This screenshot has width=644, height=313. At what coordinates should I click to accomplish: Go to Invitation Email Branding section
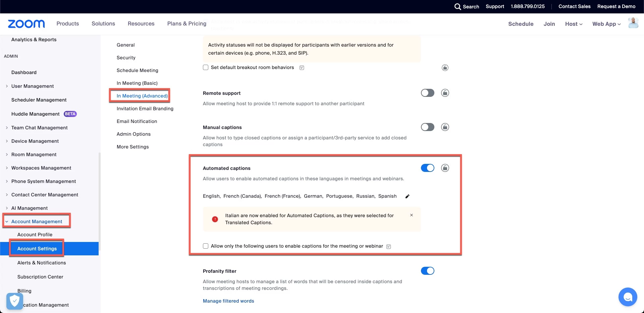(x=145, y=109)
